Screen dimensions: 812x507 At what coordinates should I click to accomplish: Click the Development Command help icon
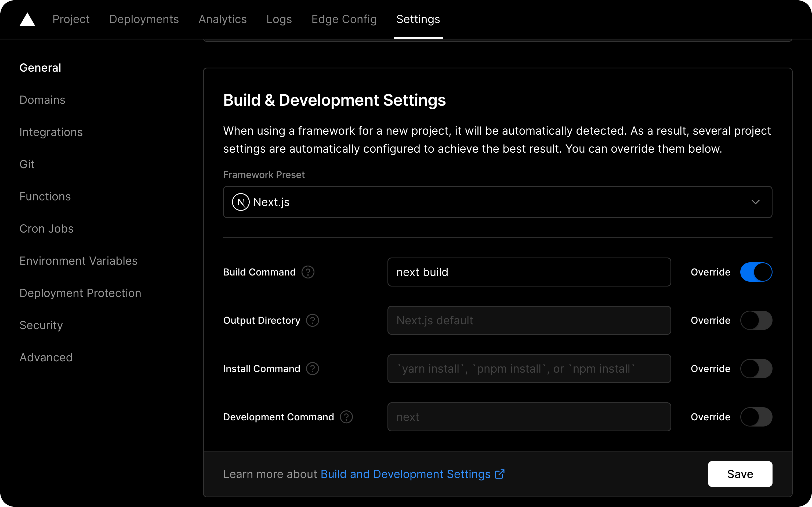347,416
